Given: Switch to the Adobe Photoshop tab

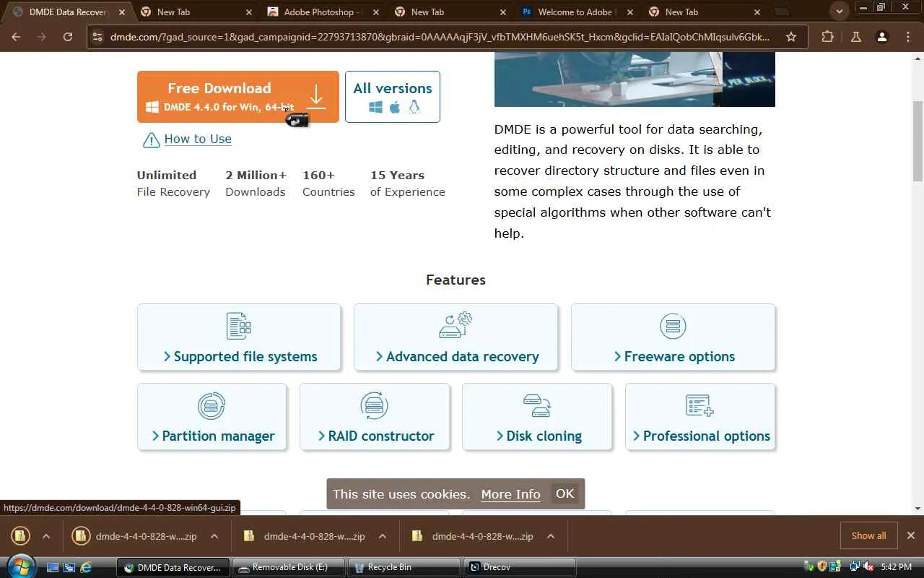Looking at the screenshot, I should point(323,12).
